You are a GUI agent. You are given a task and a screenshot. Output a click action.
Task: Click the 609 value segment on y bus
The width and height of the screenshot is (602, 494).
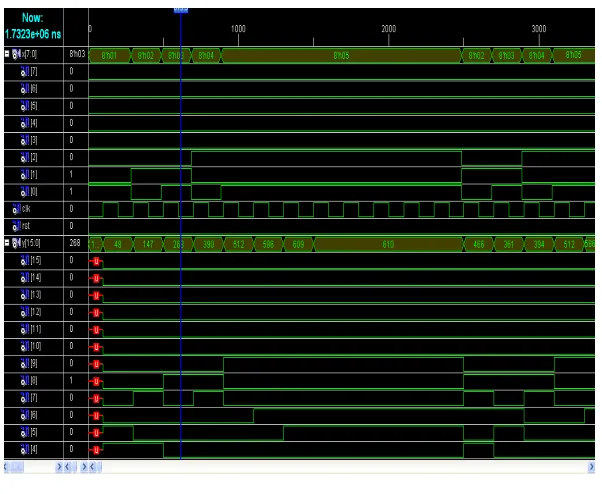(298, 245)
